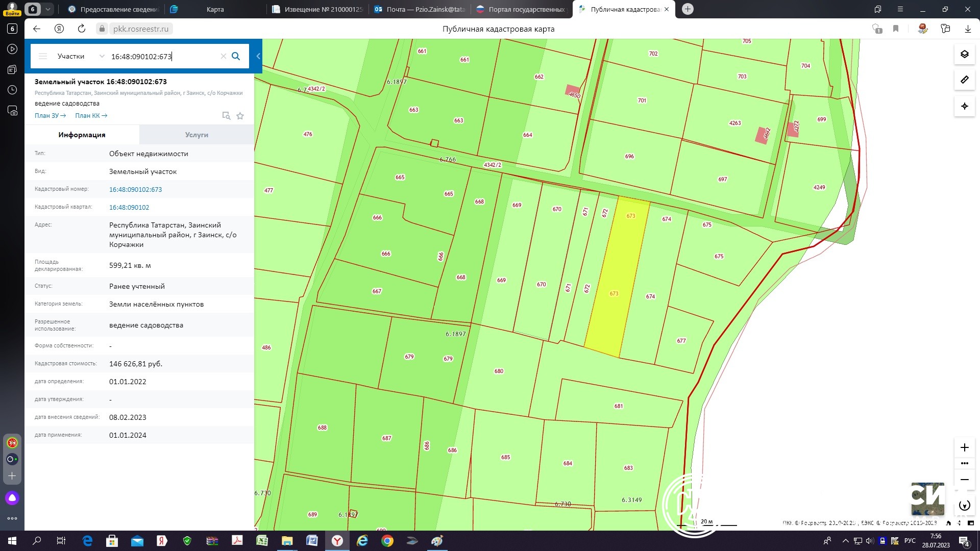The image size is (980, 551).
Task: Click the compass rotation button
Action: point(964,506)
